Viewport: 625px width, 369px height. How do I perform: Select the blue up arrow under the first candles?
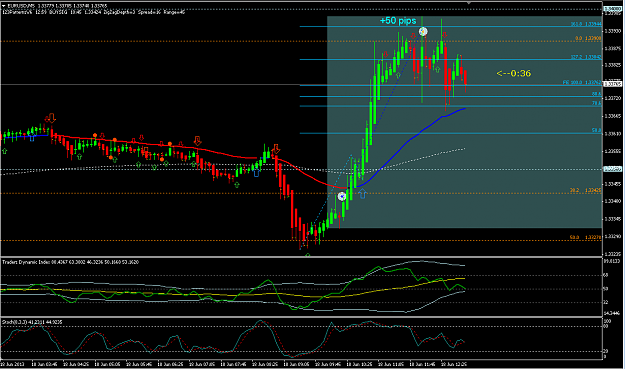(x=32, y=138)
